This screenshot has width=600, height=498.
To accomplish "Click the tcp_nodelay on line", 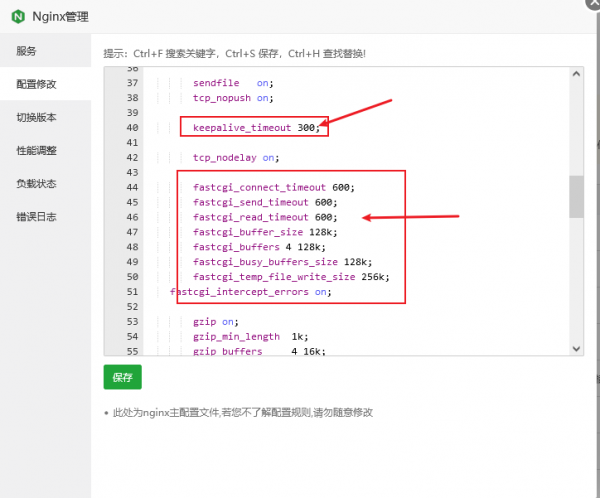I will 236,157.
